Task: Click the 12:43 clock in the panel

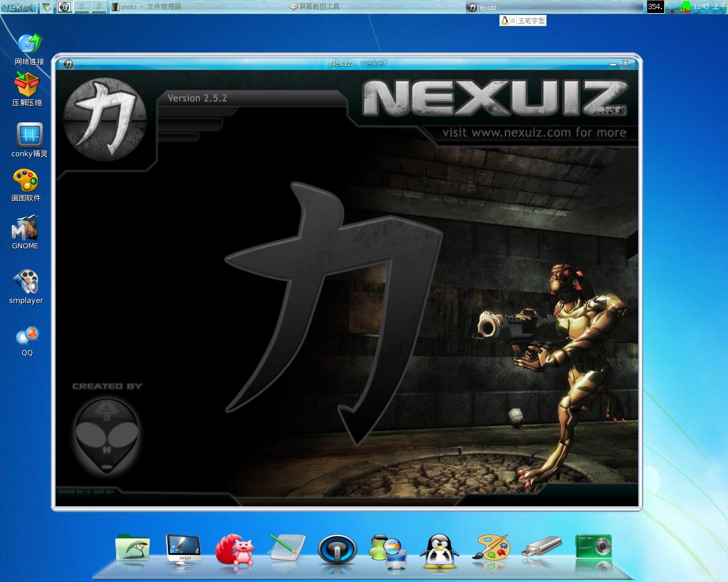Action: 709,7
